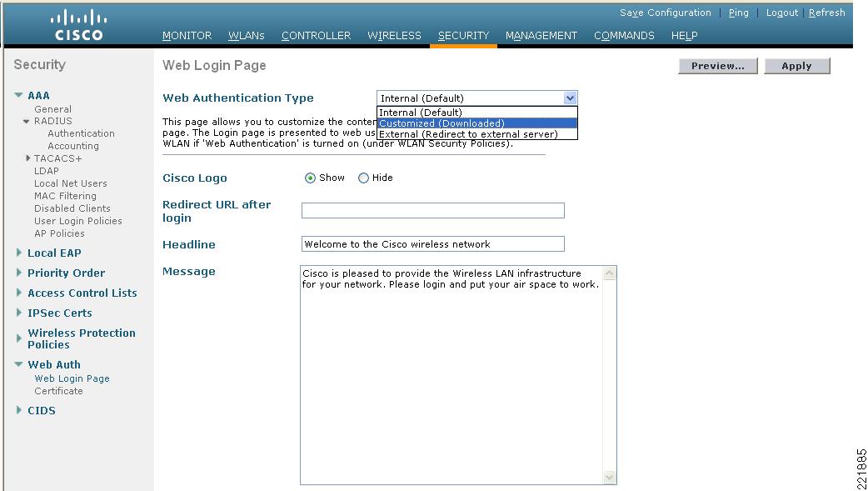
Task: Click the Local EAP sidebar heading
Action: coord(54,253)
